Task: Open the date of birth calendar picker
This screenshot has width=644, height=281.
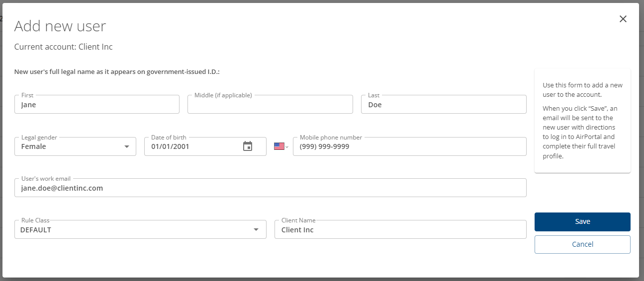Action: [x=248, y=146]
